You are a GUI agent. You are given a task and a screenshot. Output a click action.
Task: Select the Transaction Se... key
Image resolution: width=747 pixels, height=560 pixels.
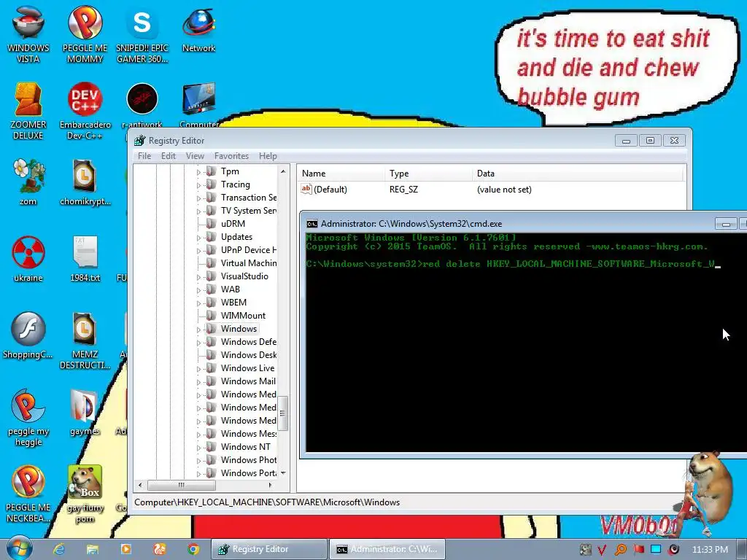point(248,198)
